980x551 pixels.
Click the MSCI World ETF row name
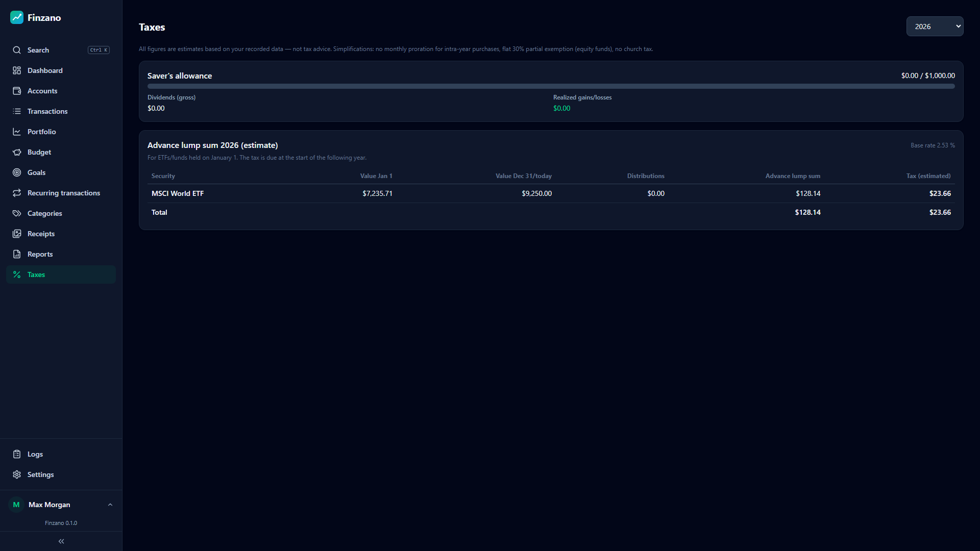click(x=178, y=193)
